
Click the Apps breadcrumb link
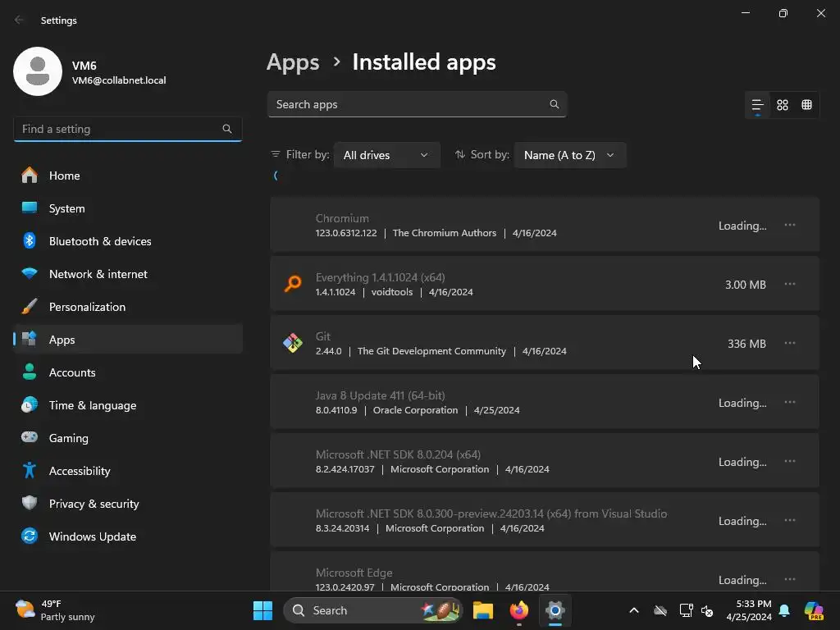click(x=293, y=62)
